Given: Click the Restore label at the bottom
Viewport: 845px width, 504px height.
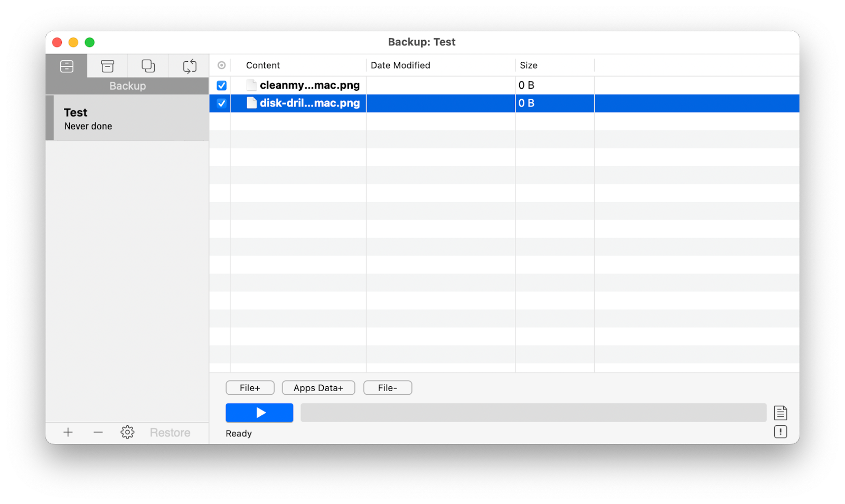Looking at the screenshot, I should point(170,432).
